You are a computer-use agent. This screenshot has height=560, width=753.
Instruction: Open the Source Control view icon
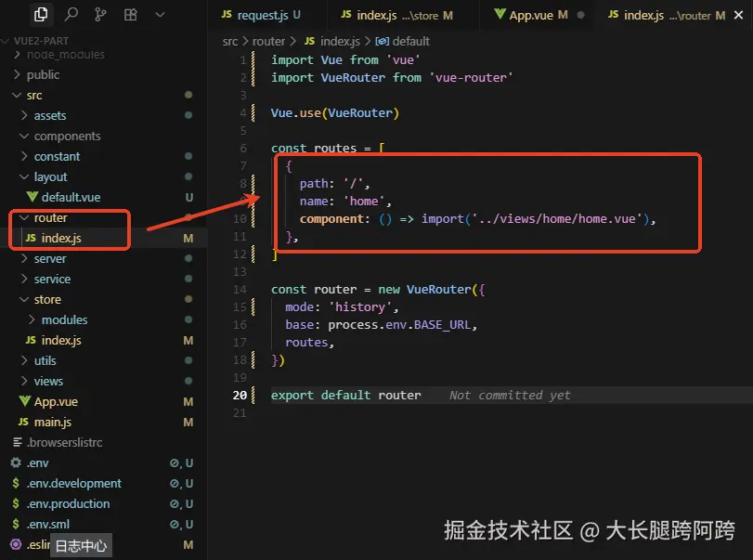[100, 15]
